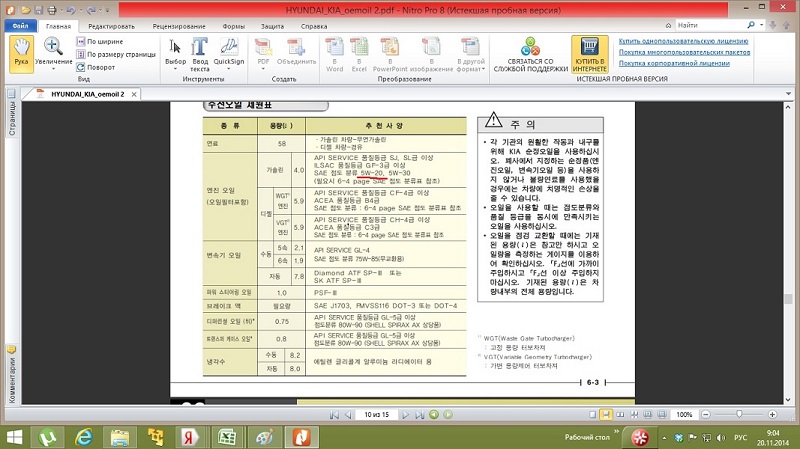
Task: Click the Zoom (Увеличение) magnifier tool
Action: pos(54,52)
